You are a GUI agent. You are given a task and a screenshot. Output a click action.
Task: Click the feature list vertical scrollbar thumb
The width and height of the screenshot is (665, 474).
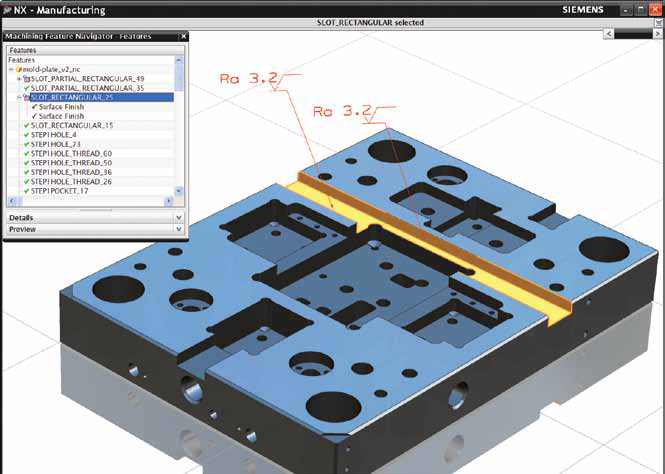point(179,77)
